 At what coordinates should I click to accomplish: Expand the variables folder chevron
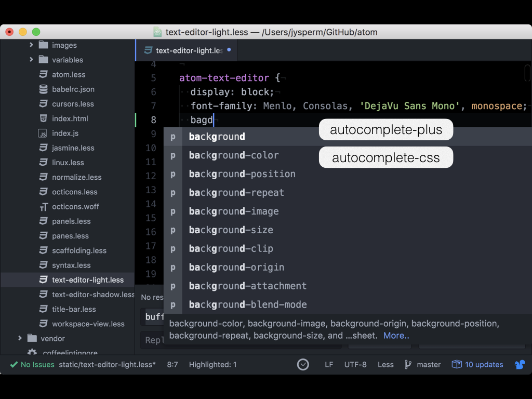click(31, 59)
